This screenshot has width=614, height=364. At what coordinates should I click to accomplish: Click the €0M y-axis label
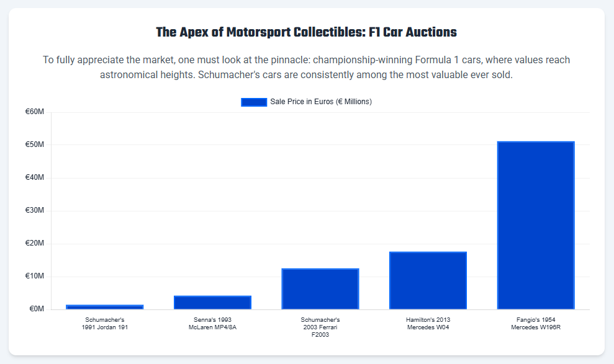tap(36, 309)
